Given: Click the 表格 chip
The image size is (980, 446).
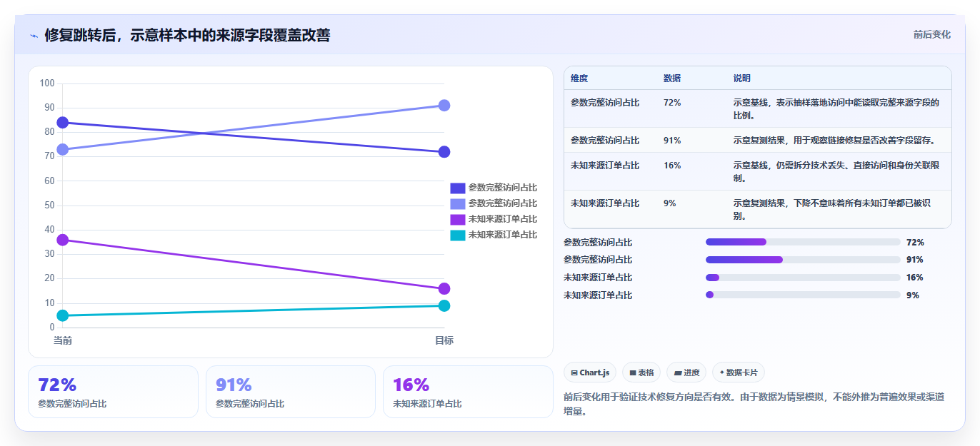Looking at the screenshot, I should [641, 372].
